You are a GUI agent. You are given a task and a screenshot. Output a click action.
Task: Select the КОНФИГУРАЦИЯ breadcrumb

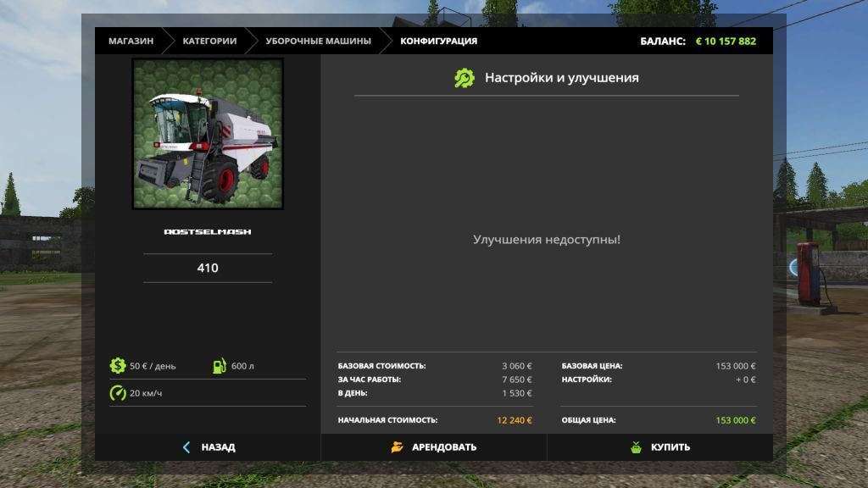point(438,41)
